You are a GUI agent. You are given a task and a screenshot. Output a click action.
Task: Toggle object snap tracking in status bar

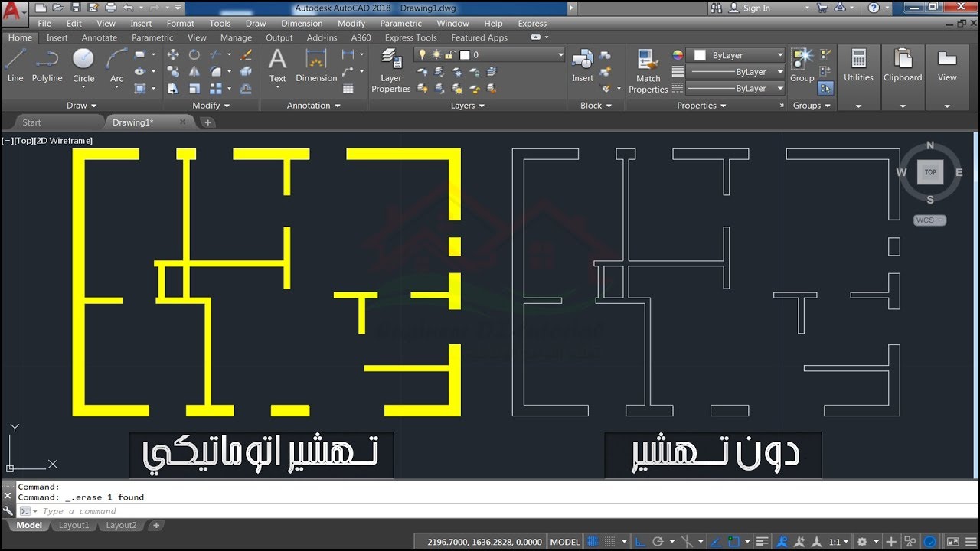(x=714, y=542)
